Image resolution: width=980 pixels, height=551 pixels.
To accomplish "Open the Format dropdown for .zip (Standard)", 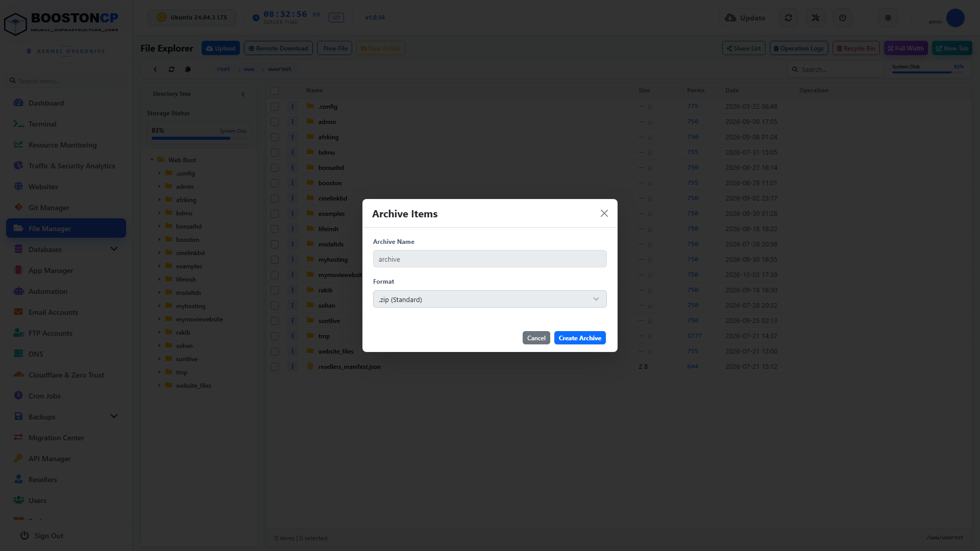I will [x=489, y=299].
